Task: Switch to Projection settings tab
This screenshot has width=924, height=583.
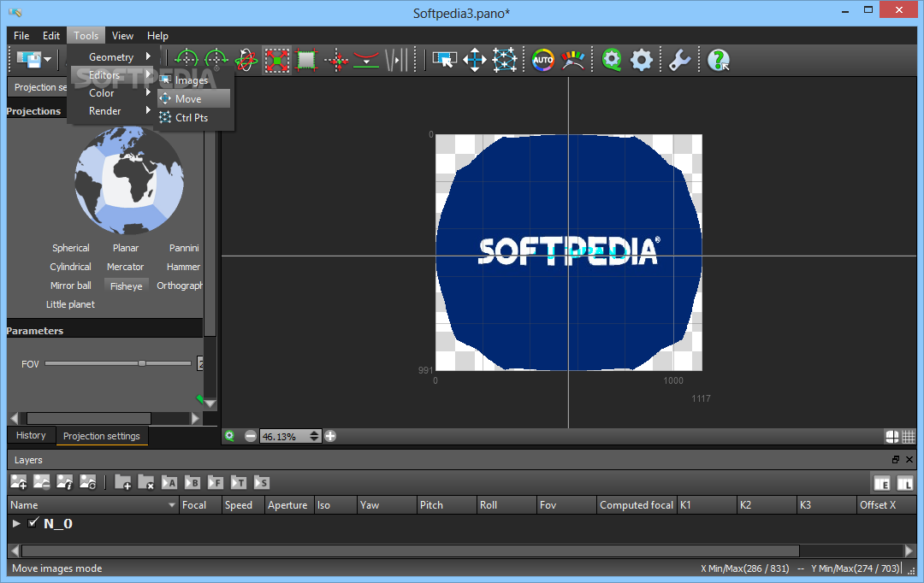Action: click(x=101, y=436)
